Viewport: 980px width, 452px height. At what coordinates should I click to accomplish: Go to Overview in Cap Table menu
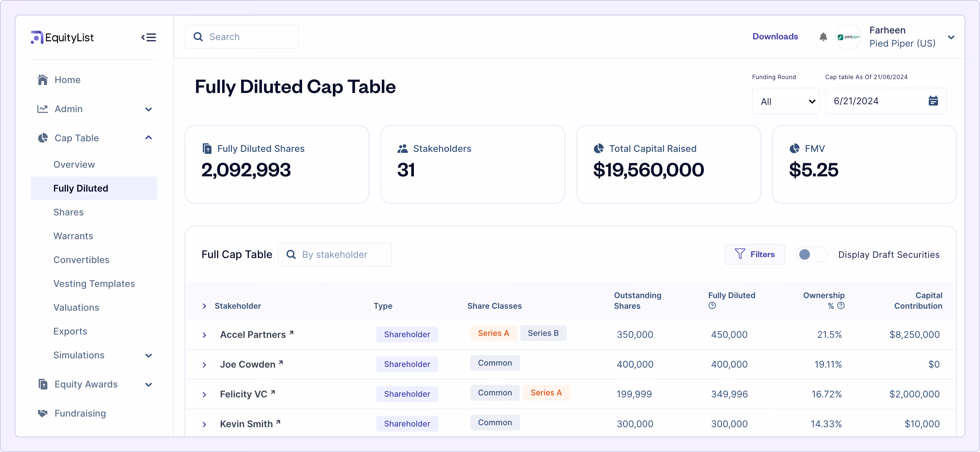[x=74, y=164]
